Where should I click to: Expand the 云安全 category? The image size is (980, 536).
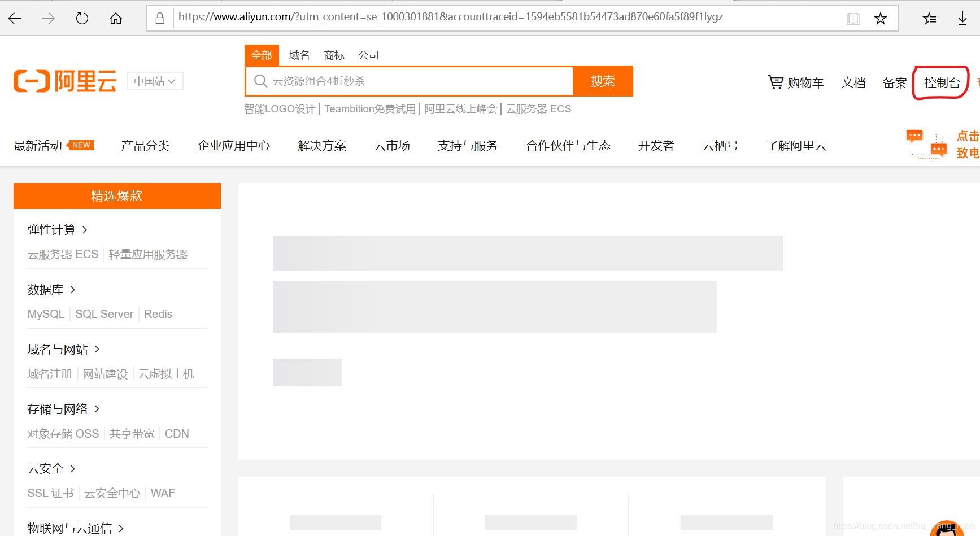[x=51, y=469]
